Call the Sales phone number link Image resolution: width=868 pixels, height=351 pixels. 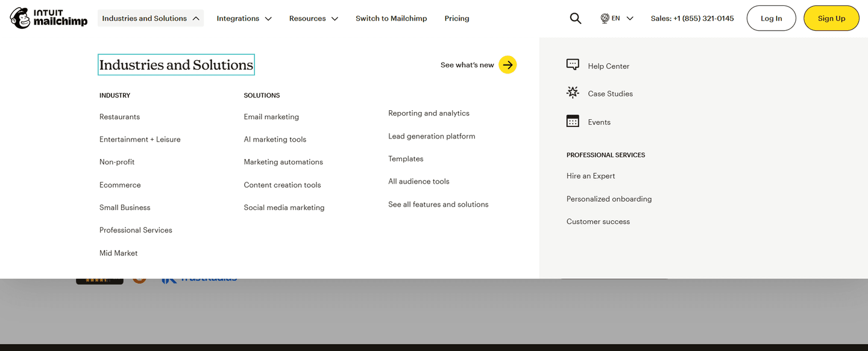click(x=693, y=19)
